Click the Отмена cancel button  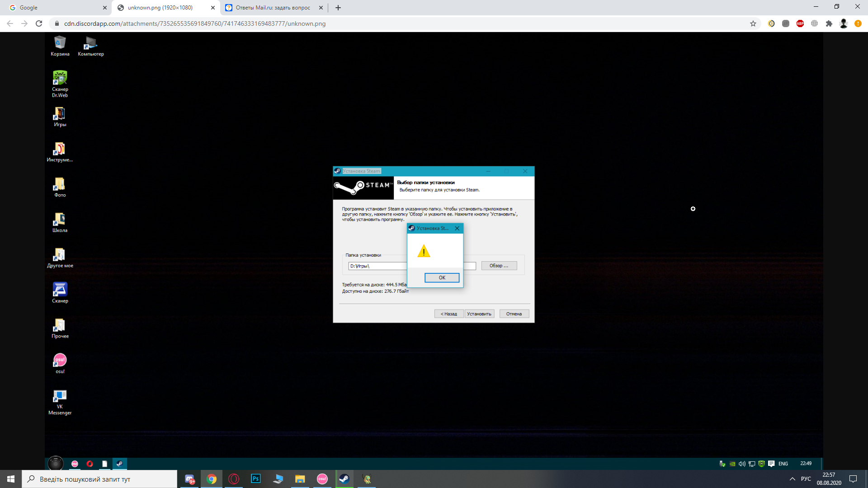(x=514, y=314)
